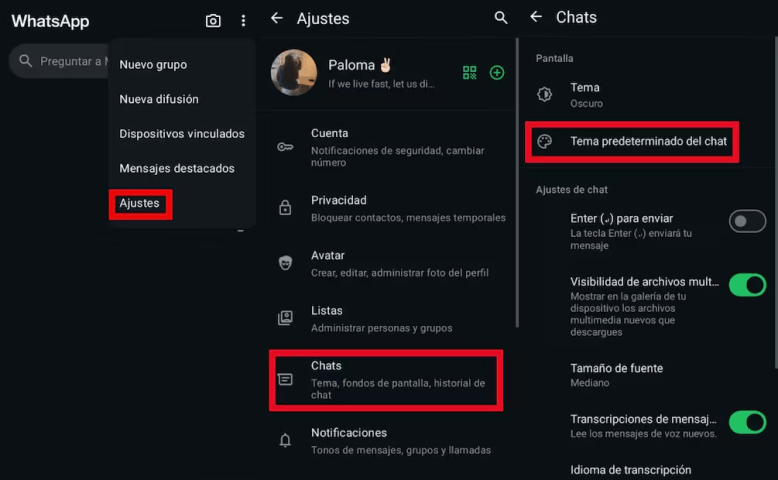
Task: Go back from Ajustes screen
Action: [277, 18]
